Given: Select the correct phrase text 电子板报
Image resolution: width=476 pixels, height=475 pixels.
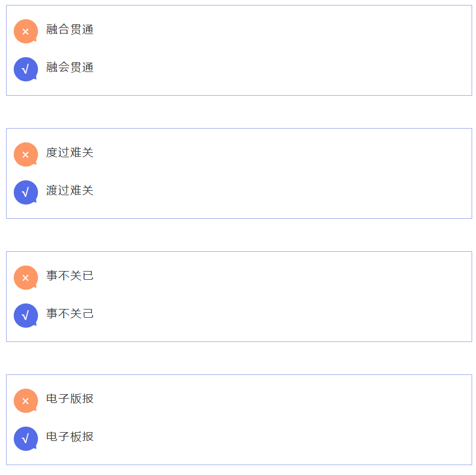Looking at the screenshot, I should (70, 437).
